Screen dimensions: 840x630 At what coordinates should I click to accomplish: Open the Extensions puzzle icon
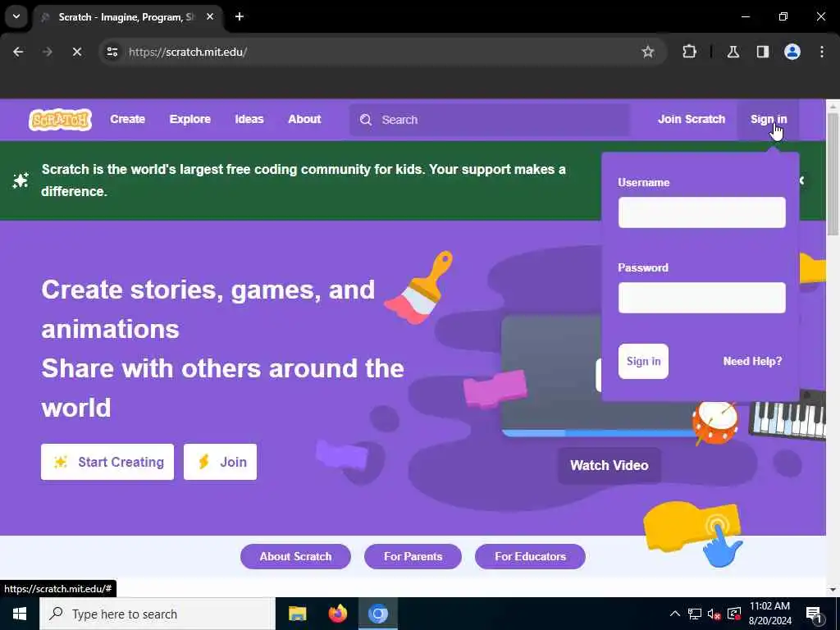tap(689, 52)
